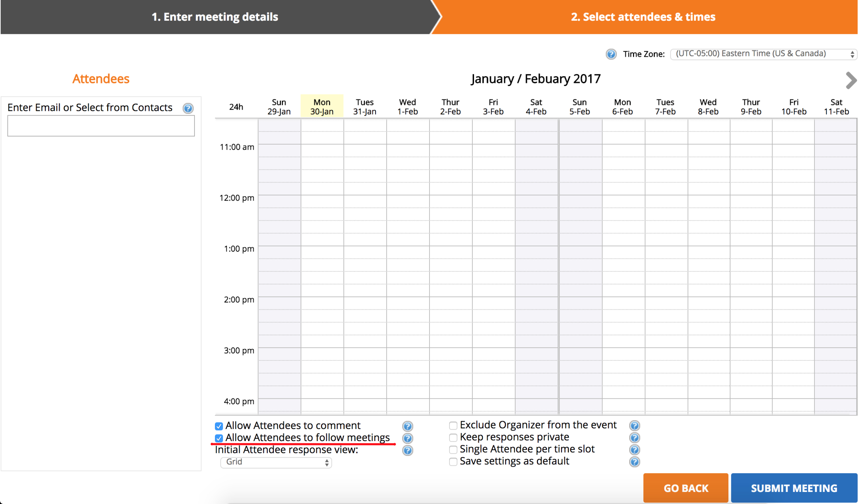Image resolution: width=859 pixels, height=504 pixels.
Task: Open help for Allow Attendees to follow meetings
Action: tap(408, 438)
